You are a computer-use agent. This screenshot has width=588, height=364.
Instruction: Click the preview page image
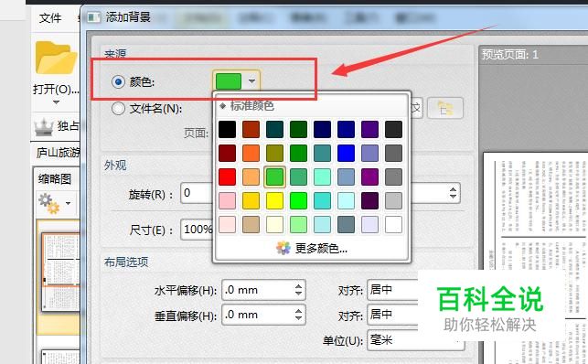tap(536, 258)
